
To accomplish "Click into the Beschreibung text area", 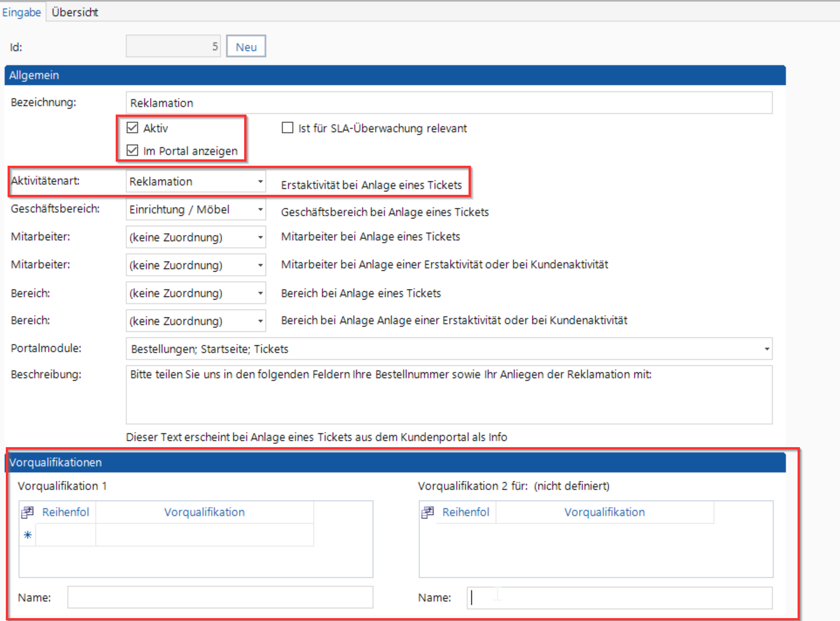I will (449, 395).
